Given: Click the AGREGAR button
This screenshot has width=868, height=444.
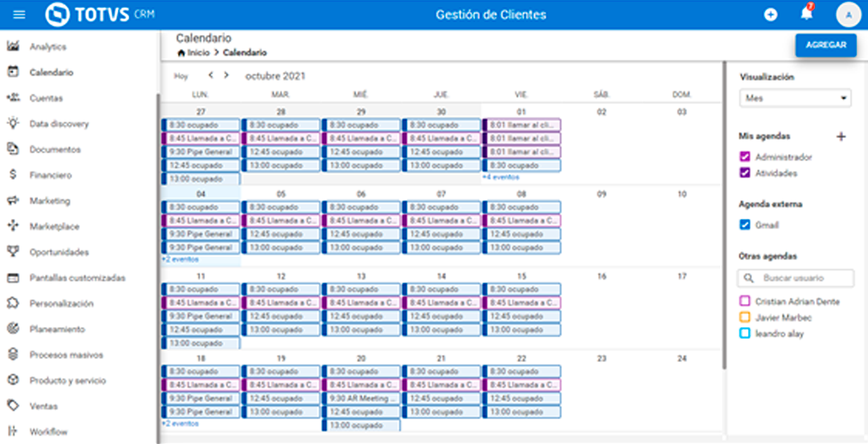Looking at the screenshot, I should [x=825, y=45].
